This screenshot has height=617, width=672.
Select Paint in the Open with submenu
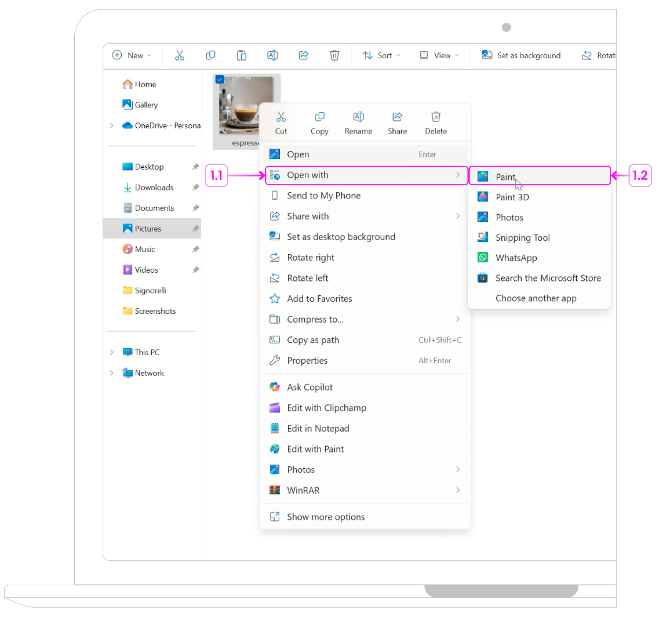(x=505, y=177)
